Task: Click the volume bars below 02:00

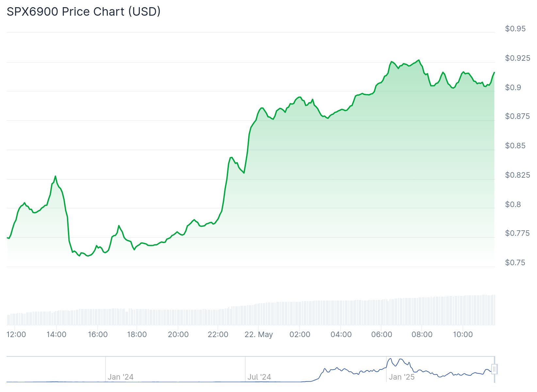Action: point(300,313)
